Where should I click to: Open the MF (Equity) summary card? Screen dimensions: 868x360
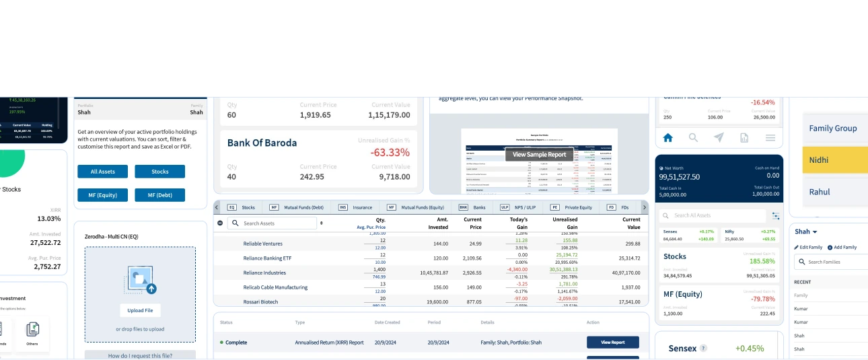(x=719, y=301)
